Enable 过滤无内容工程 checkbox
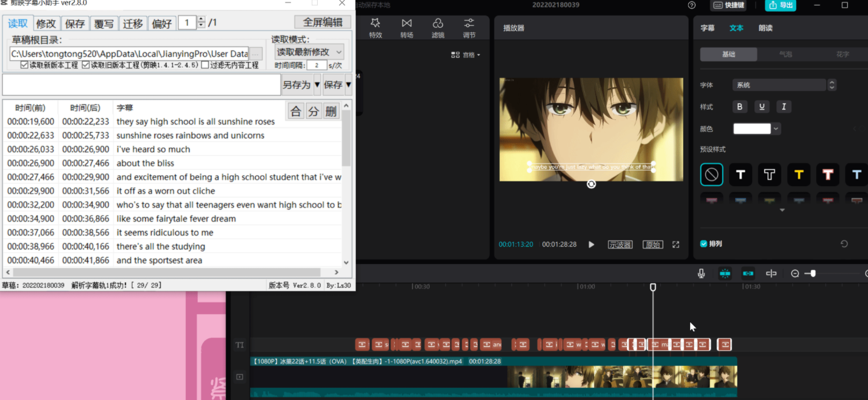This screenshot has width=868, height=400. [205, 65]
